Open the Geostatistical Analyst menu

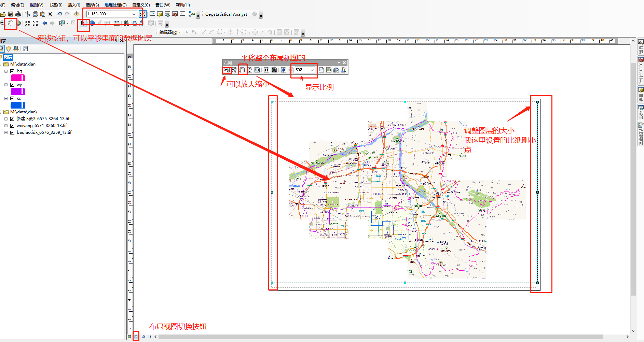tap(227, 14)
